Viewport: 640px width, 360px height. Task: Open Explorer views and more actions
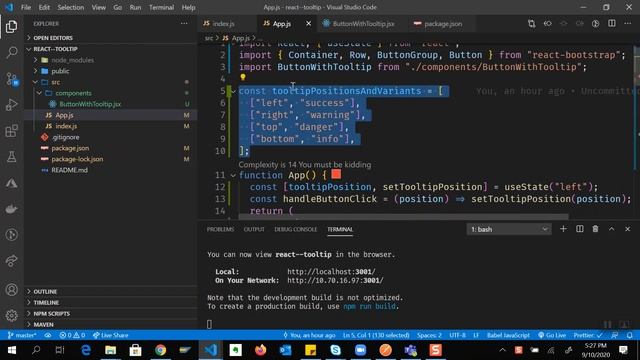click(184, 24)
